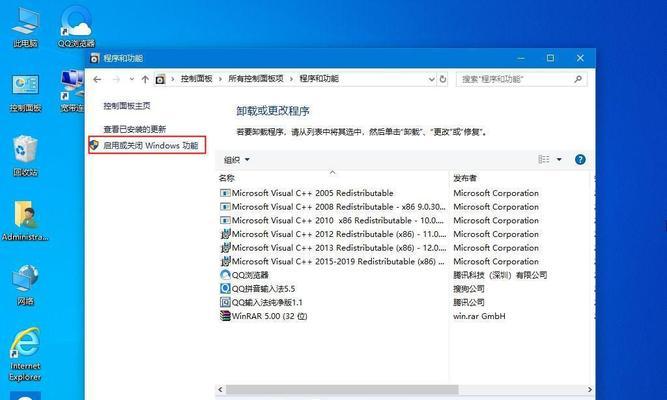The width and height of the screenshot is (667, 400).
Task: Expand the address bar history dropdown
Action: [x=431, y=79]
